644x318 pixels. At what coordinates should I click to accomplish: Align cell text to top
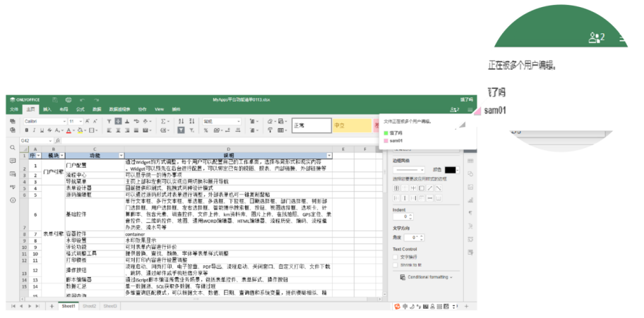109,121
